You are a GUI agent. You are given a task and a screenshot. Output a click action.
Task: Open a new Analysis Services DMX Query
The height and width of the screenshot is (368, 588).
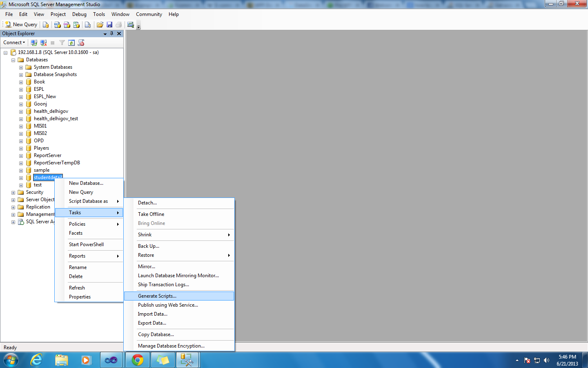click(67, 25)
